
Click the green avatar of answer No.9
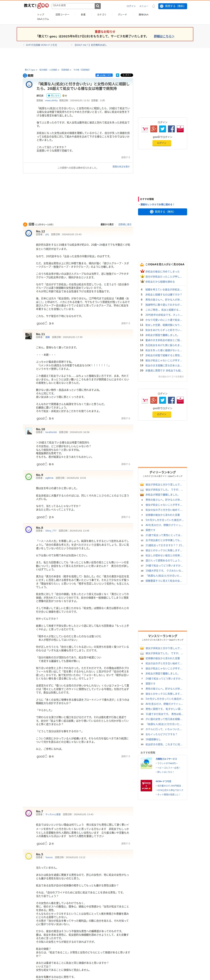point(29,476)
